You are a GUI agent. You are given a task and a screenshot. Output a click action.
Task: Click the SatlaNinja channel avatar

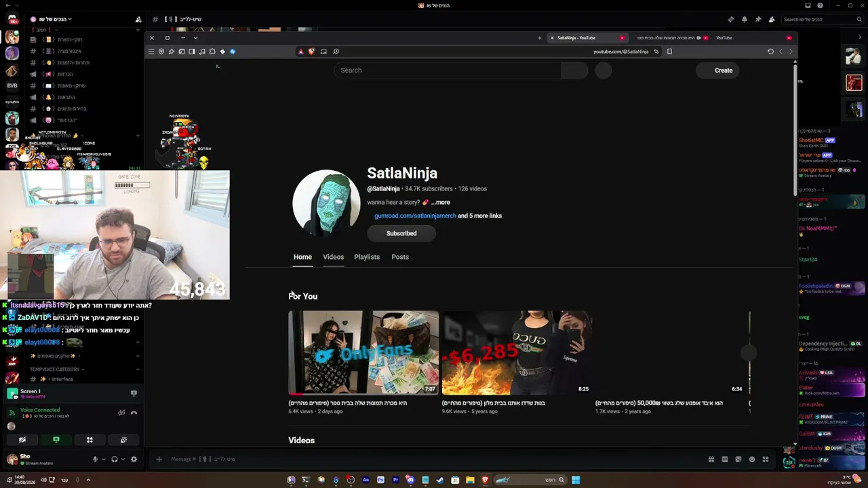tap(326, 203)
